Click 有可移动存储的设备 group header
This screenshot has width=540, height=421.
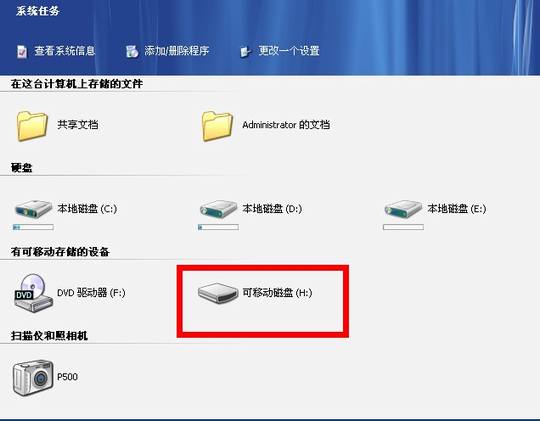tap(60, 251)
